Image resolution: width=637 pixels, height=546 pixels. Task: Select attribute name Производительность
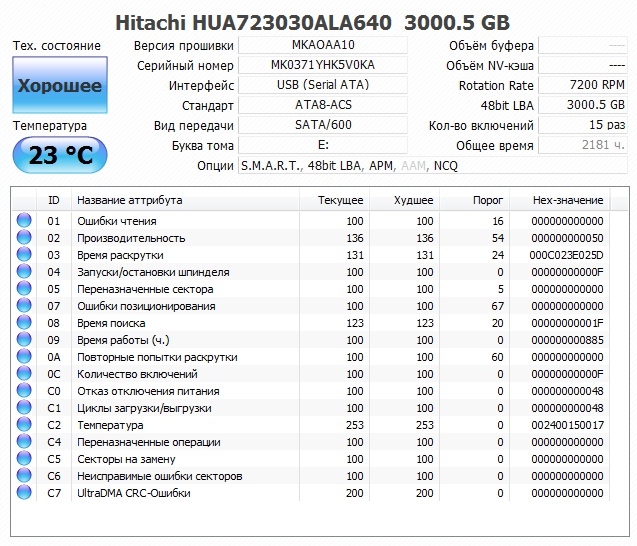(131, 238)
